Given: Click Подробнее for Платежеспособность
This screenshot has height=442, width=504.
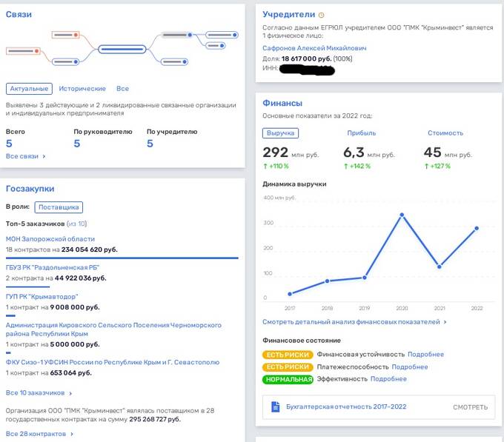Looking at the screenshot, I should pyautogui.click(x=409, y=367).
